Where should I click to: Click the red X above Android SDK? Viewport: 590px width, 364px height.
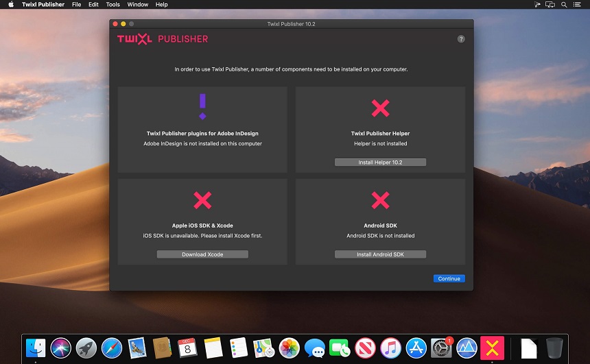pos(381,200)
